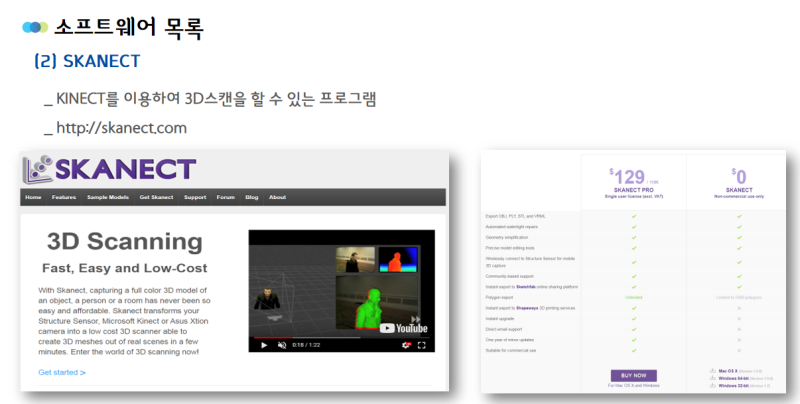Click the video time 0:18 / 1:22
800x404 pixels.
pos(306,345)
